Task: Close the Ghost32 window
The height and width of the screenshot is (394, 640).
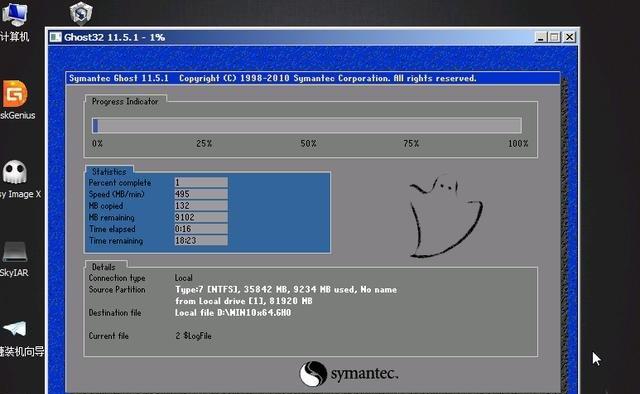Action: tap(569, 37)
